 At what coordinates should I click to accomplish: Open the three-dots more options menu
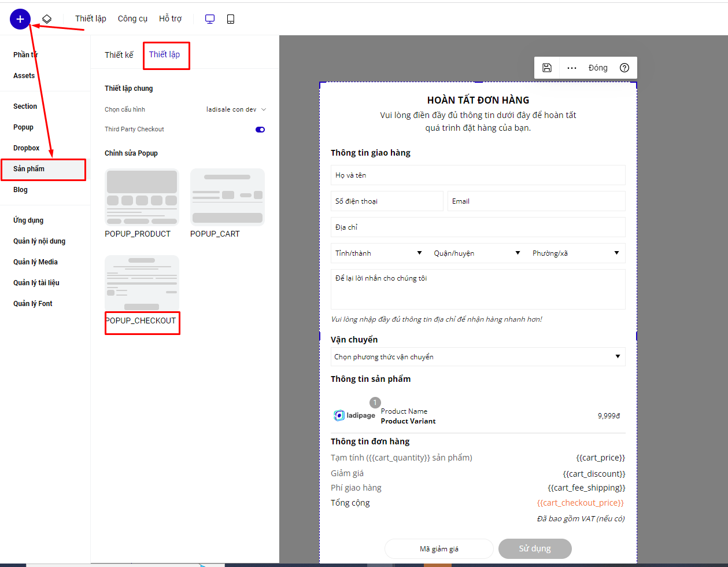(571, 68)
